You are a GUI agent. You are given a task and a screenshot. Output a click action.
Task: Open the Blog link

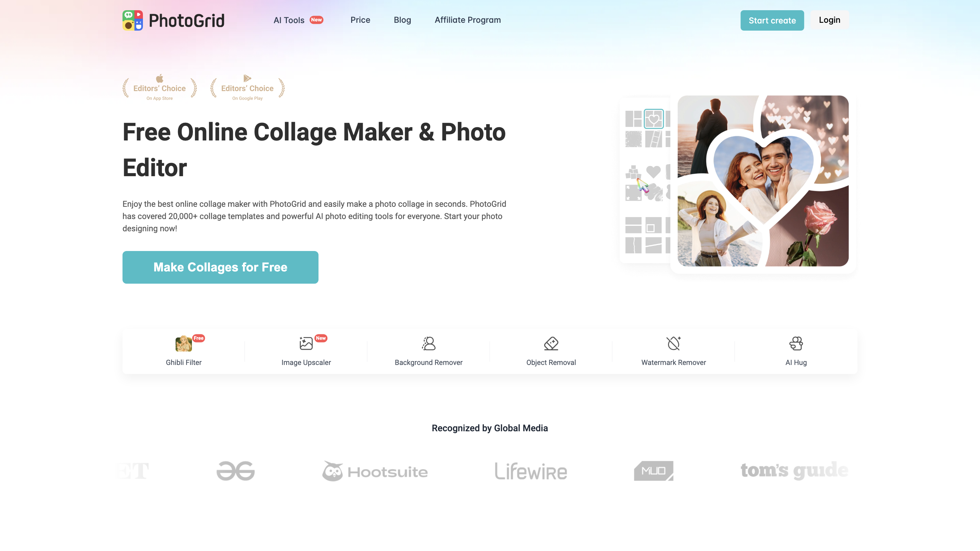(402, 20)
